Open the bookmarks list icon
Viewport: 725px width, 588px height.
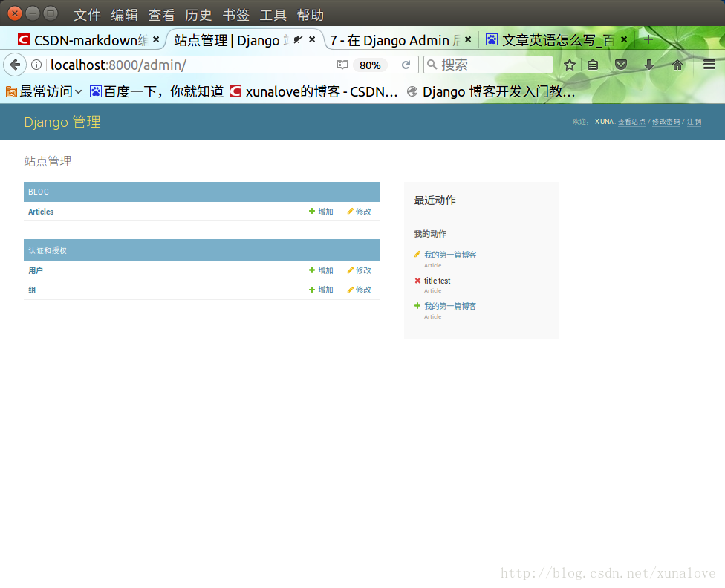(593, 65)
